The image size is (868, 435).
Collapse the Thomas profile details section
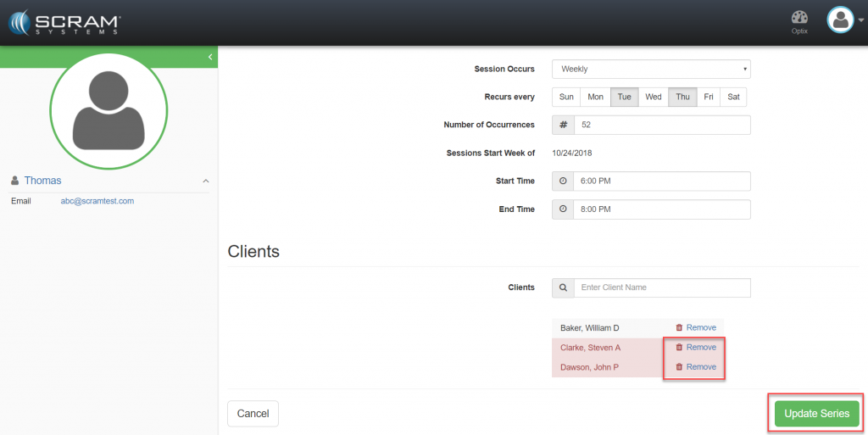(x=205, y=181)
